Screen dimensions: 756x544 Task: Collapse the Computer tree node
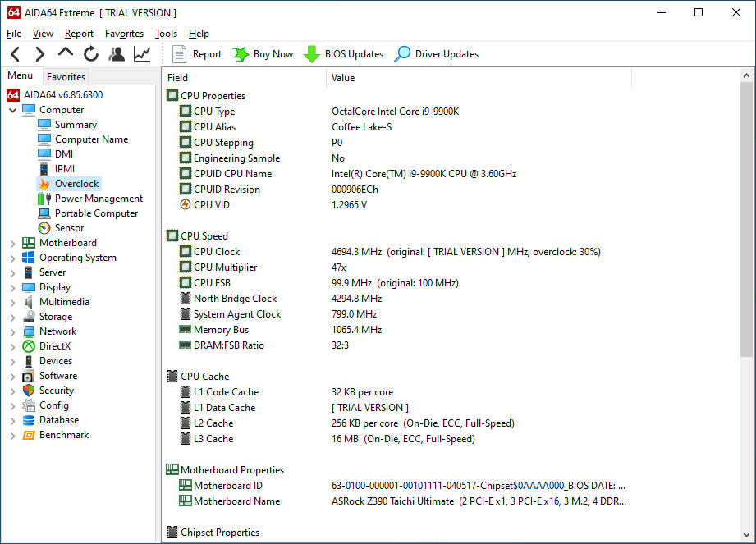tap(12, 110)
